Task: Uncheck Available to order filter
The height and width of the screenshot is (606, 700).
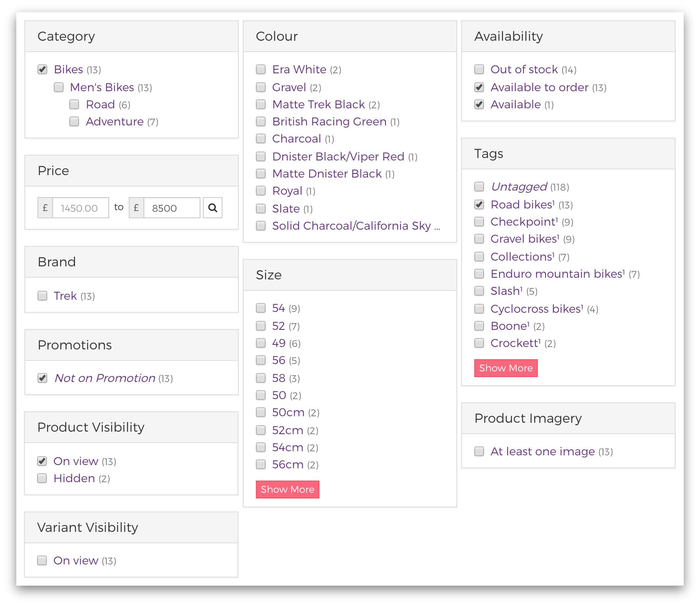Action: pyautogui.click(x=479, y=87)
